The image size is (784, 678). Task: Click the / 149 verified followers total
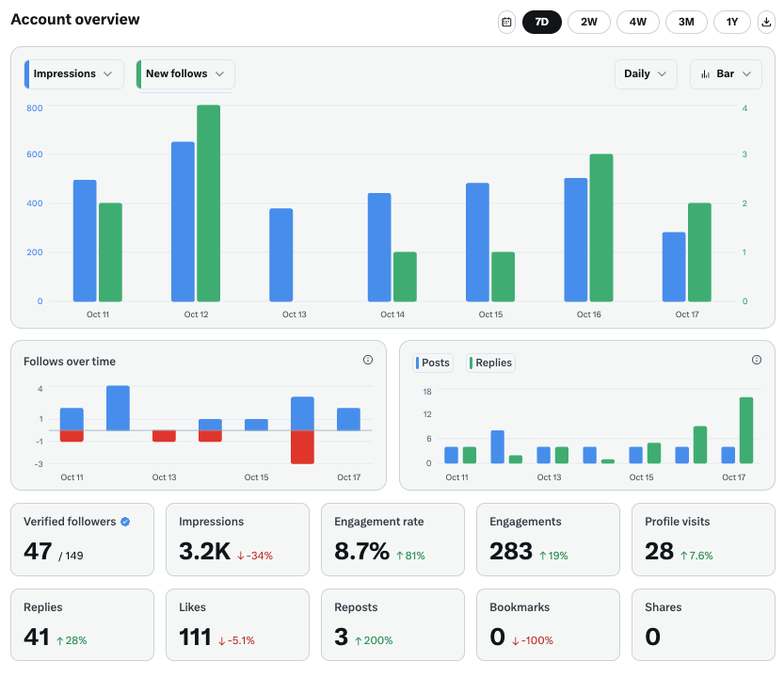71,556
